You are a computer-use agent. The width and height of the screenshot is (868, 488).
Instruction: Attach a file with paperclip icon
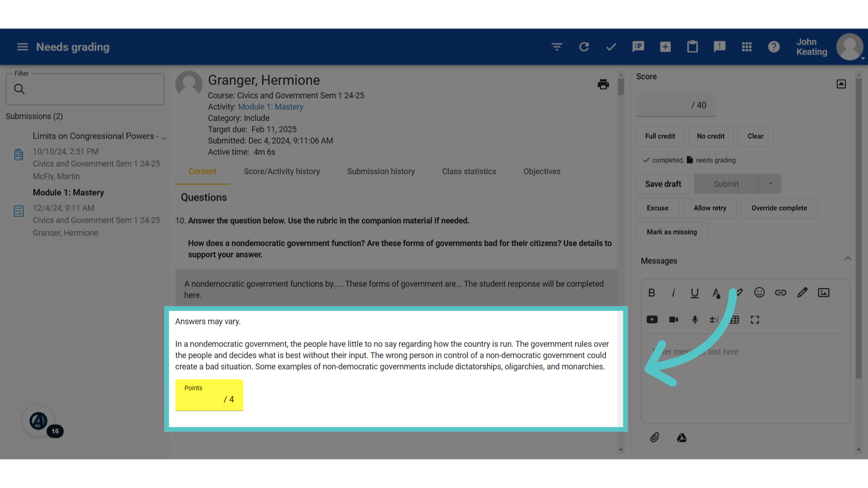tap(655, 437)
